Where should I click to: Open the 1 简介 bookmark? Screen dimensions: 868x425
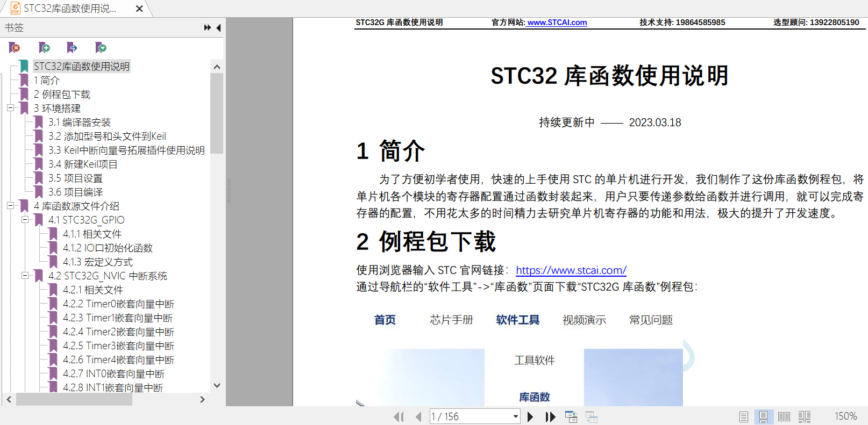click(x=46, y=80)
